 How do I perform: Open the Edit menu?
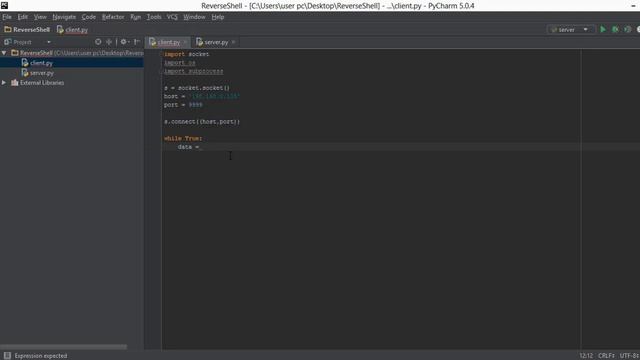(22, 17)
